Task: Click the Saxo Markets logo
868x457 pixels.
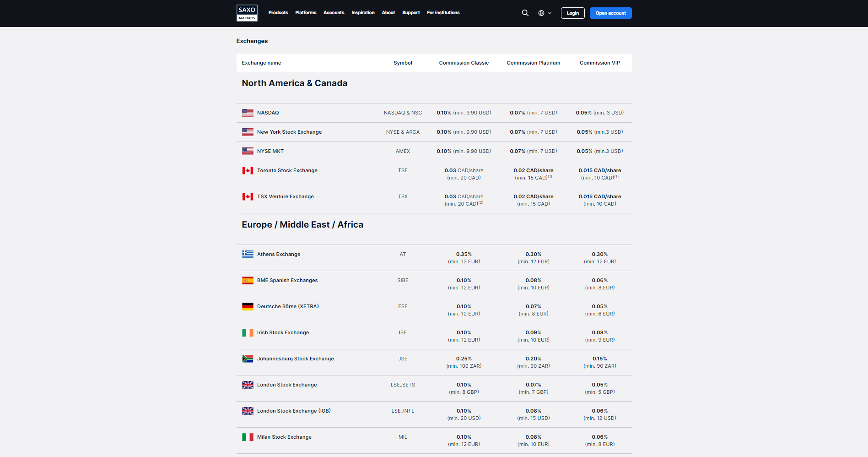Action: pyautogui.click(x=247, y=13)
